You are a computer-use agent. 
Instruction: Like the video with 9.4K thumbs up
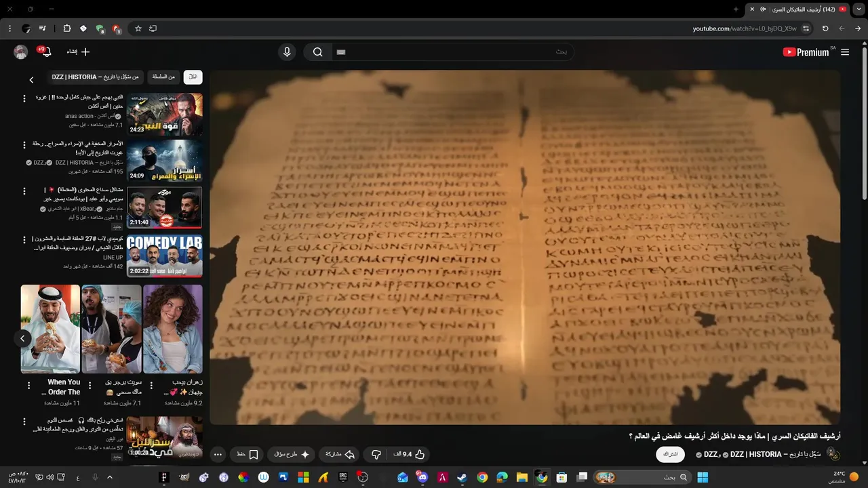point(410,454)
